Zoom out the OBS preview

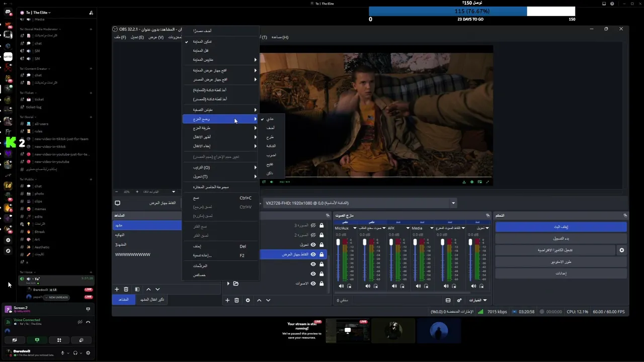(x=117, y=192)
